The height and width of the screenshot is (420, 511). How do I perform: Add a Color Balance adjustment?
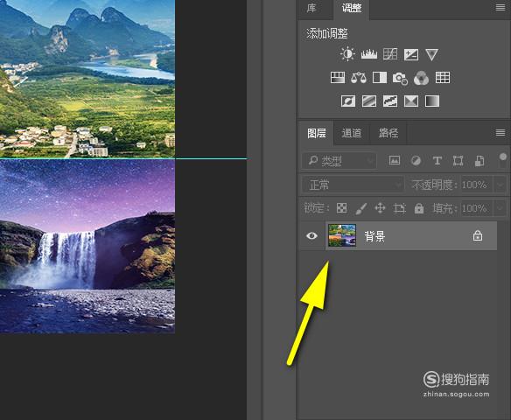pyautogui.click(x=359, y=78)
